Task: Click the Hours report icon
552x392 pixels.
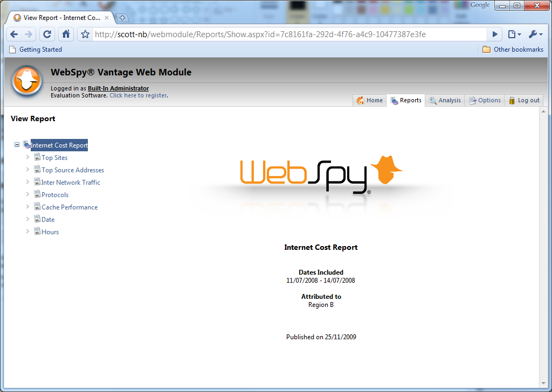Action: [x=37, y=231]
